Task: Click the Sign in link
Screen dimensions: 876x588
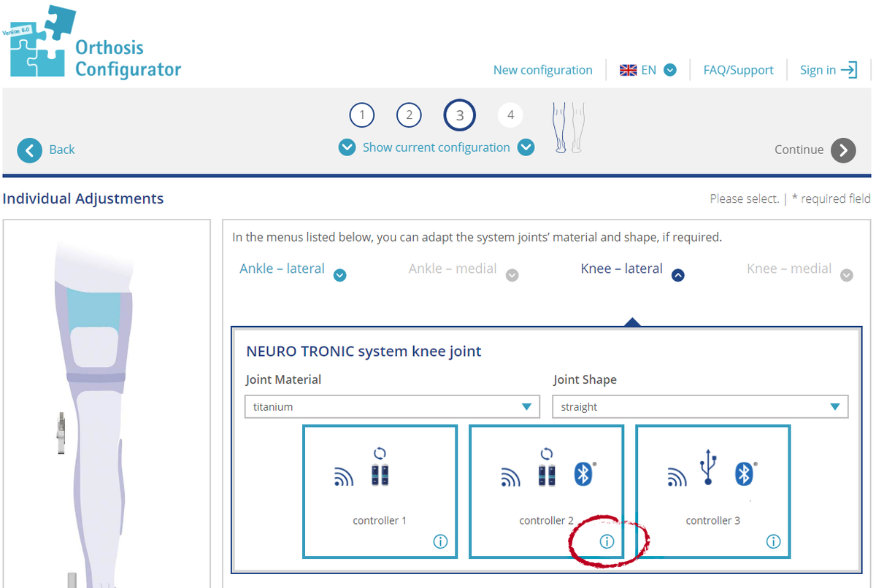Action: [818, 70]
